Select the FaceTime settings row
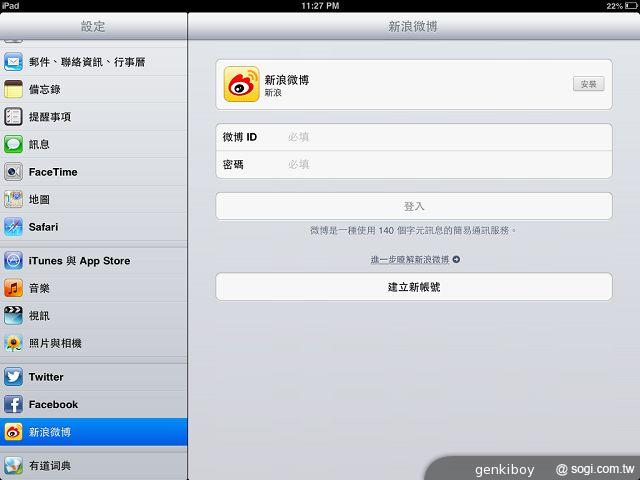The image size is (640, 480). tap(93, 172)
